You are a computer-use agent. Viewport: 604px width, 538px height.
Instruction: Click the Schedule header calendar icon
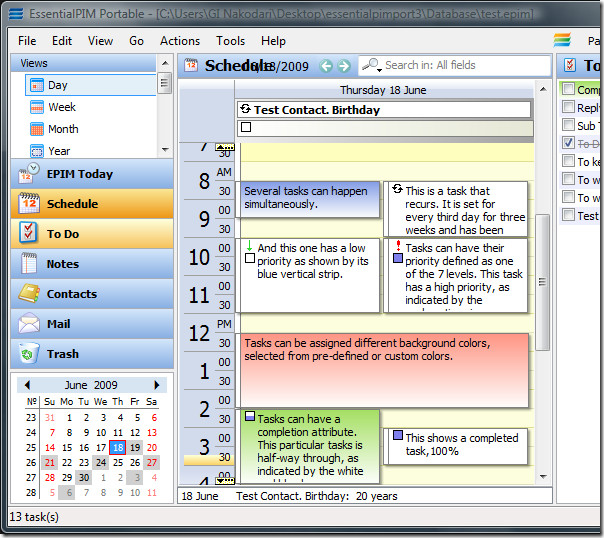(191, 65)
